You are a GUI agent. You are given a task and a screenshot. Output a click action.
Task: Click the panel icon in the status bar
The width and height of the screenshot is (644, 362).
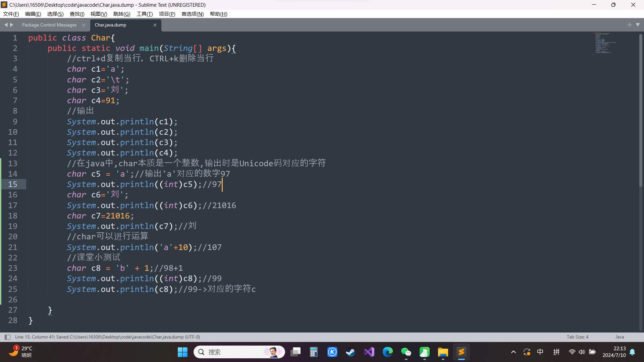(7, 337)
